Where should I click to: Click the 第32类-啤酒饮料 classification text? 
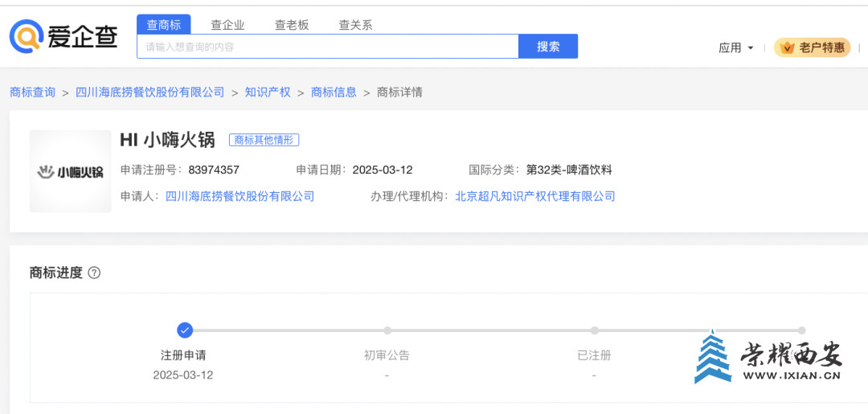click(x=569, y=170)
